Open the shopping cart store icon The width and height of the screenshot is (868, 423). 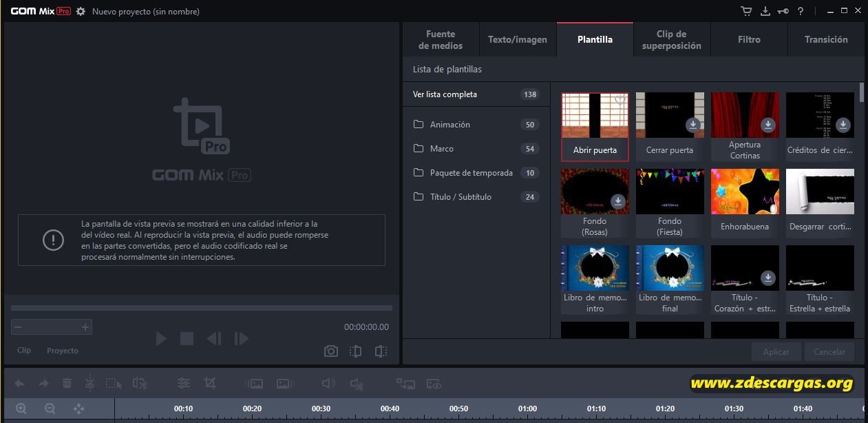(746, 11)
